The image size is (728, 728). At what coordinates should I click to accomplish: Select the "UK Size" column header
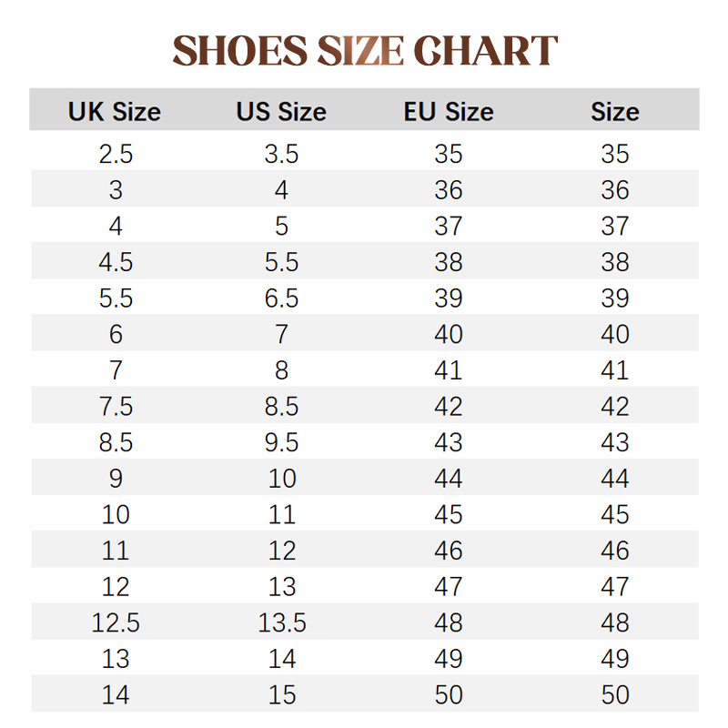tap(115, 112)
